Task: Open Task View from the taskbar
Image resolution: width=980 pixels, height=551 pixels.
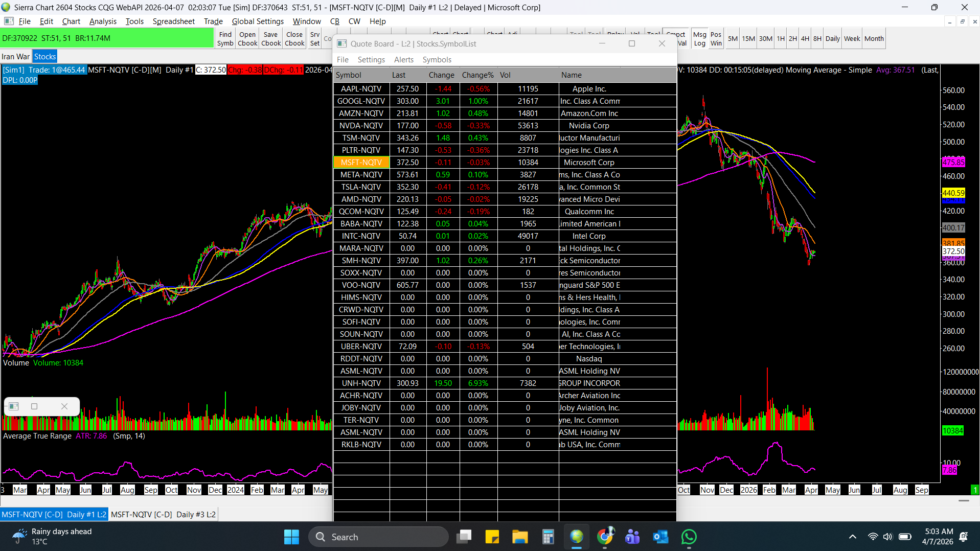Action: click(x=464, y=537)
